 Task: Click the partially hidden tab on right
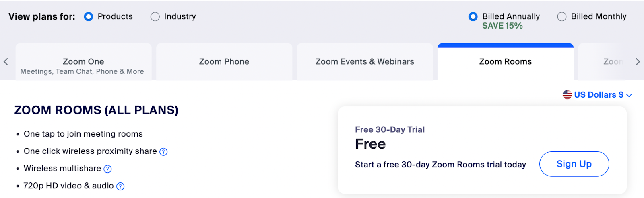(x=610, y=62)
